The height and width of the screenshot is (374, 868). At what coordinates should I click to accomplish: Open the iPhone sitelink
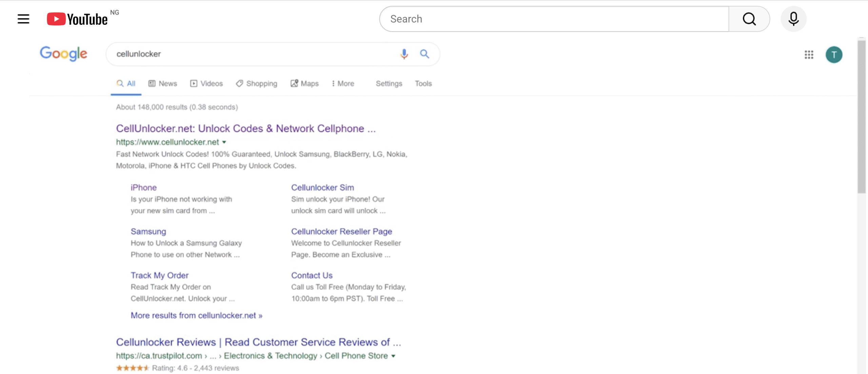click(144, 188)
